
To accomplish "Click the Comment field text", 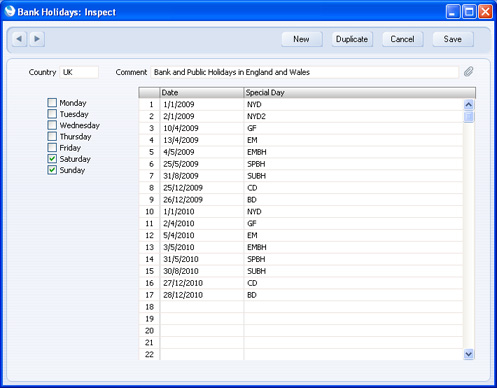I will (305, 72).
